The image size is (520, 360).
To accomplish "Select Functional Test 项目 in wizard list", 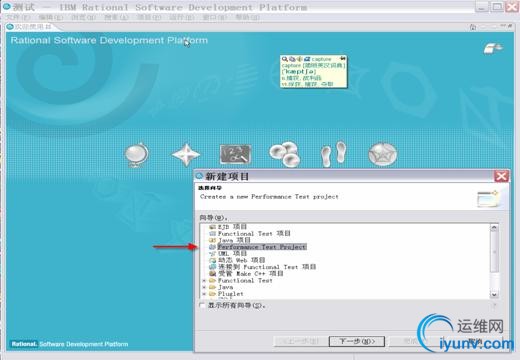I will pyautogui.click(x=254, y=234).
